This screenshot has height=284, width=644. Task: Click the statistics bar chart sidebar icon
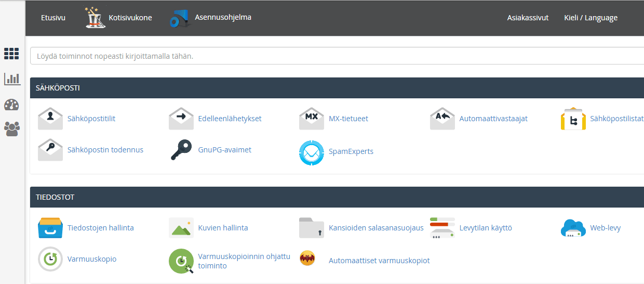[11, 79]
